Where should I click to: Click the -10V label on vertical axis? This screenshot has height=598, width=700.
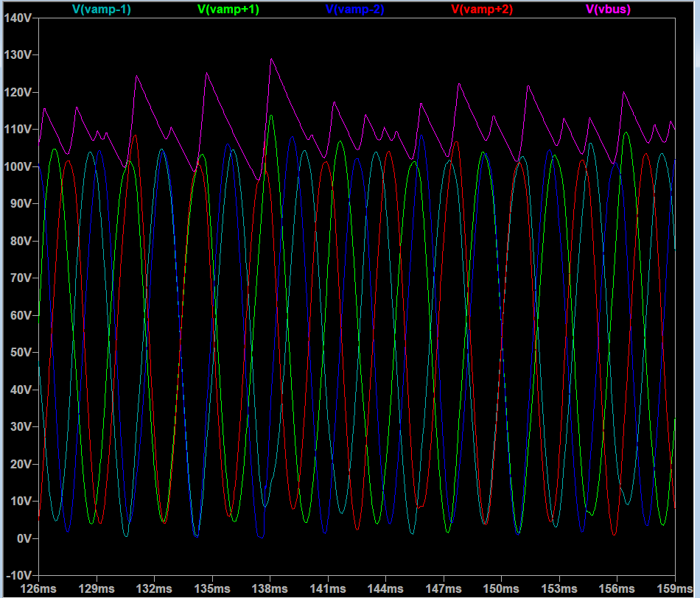pos(18,575)
